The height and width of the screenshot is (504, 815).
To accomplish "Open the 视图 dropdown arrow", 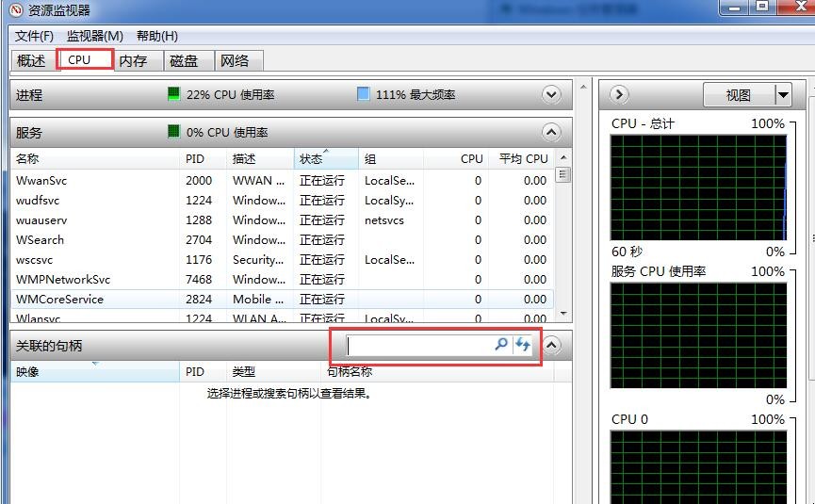I will pyautogui.click(x=783, y=94).
